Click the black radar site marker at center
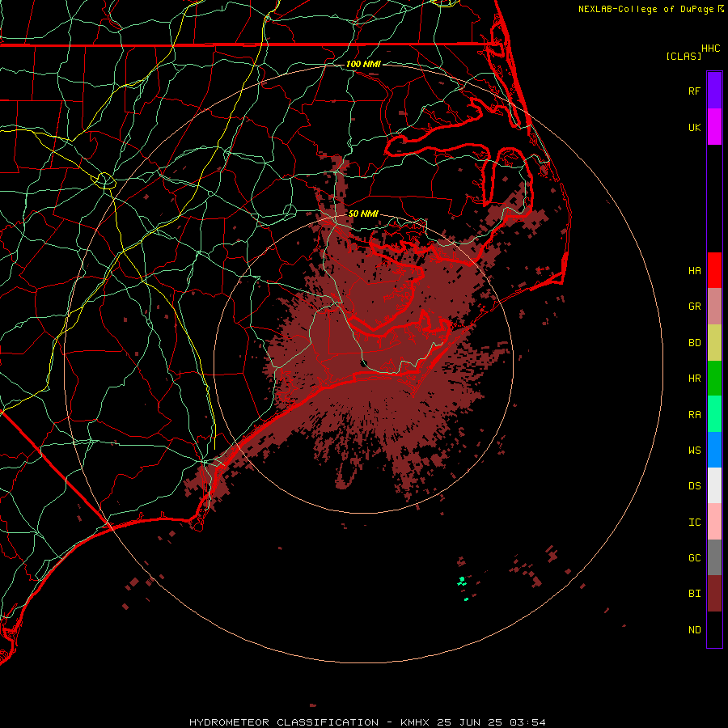Image resolution: width=728 pixels, height=728 pixels. 363,362
